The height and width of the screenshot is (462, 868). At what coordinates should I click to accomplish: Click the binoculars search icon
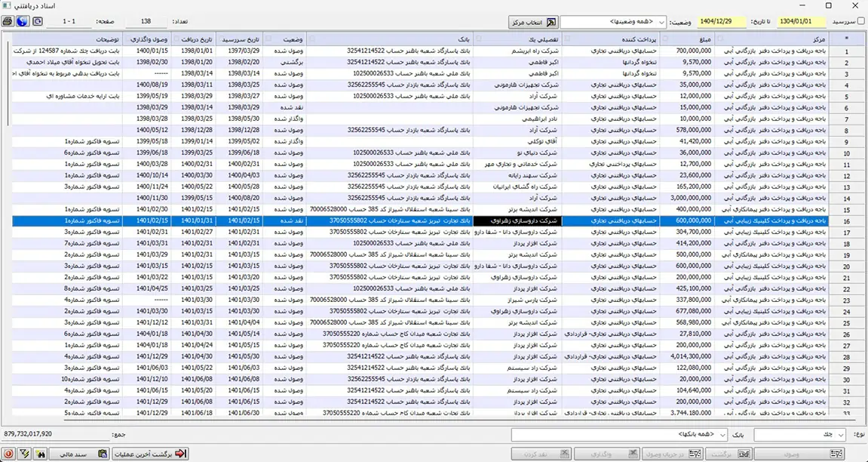(41, 454)
